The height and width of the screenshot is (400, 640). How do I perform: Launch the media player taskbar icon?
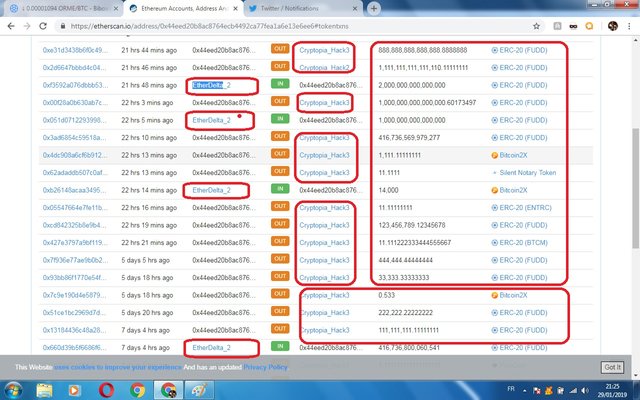pos(74,390)
